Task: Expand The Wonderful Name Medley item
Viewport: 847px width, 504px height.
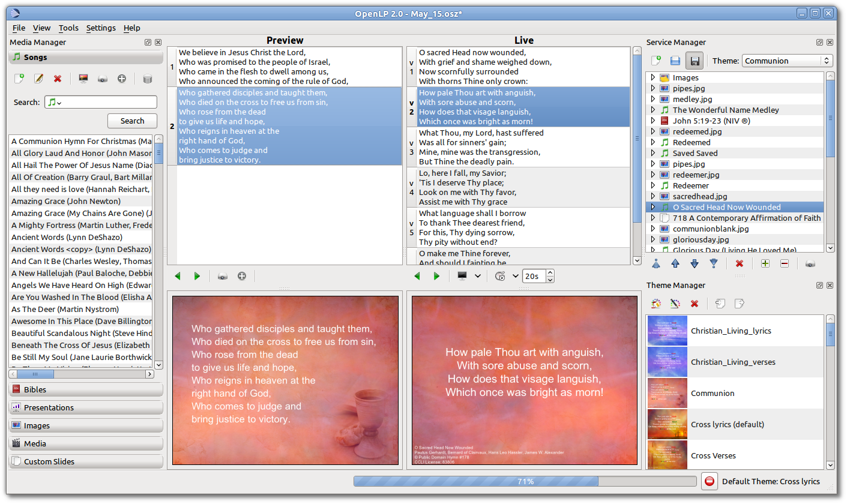Action: pos(653,110)
